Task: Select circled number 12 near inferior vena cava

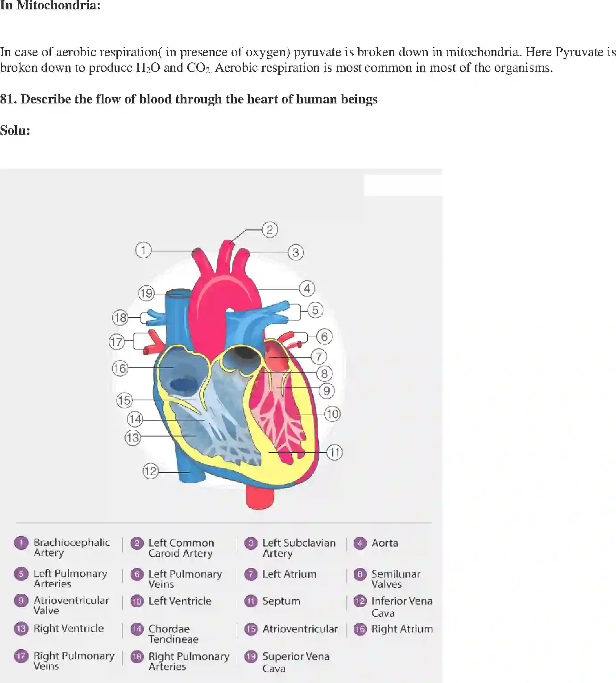Action: point(150,471)
